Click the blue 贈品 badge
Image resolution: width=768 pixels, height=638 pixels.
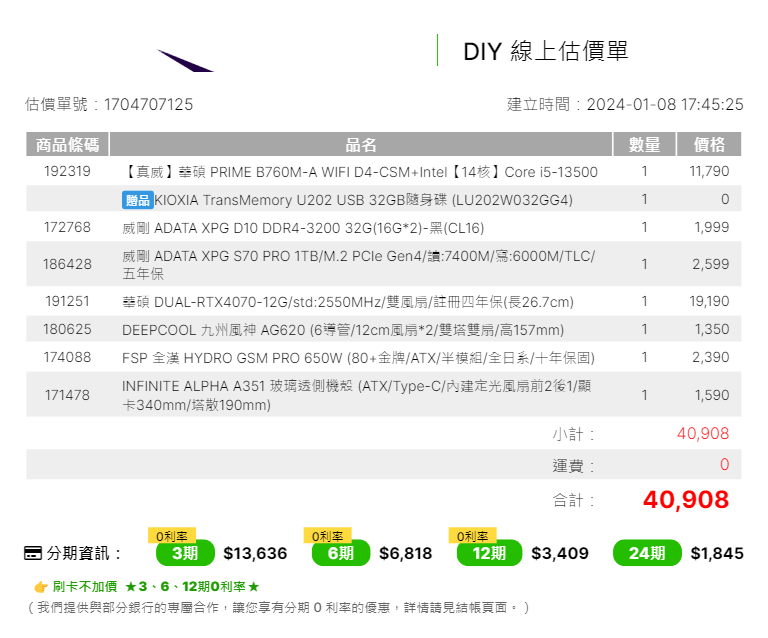pyautogui.click(x=138, y=200)
